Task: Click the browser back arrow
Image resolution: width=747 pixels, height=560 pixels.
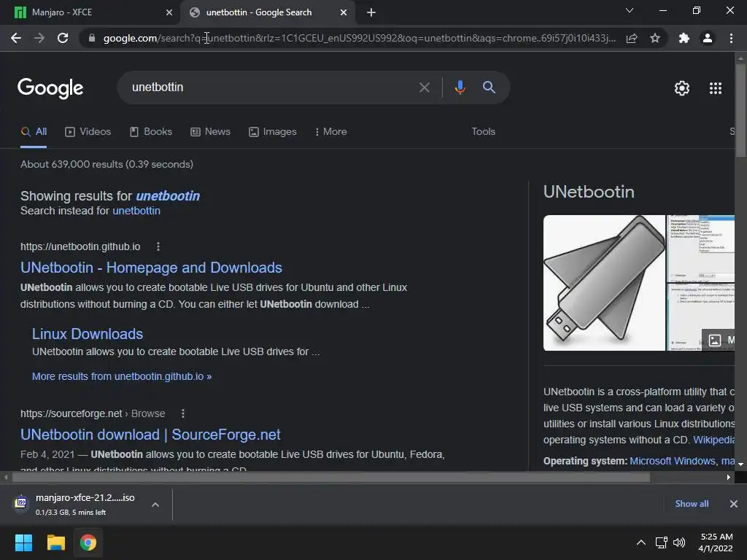Action: tap(16, 38)
